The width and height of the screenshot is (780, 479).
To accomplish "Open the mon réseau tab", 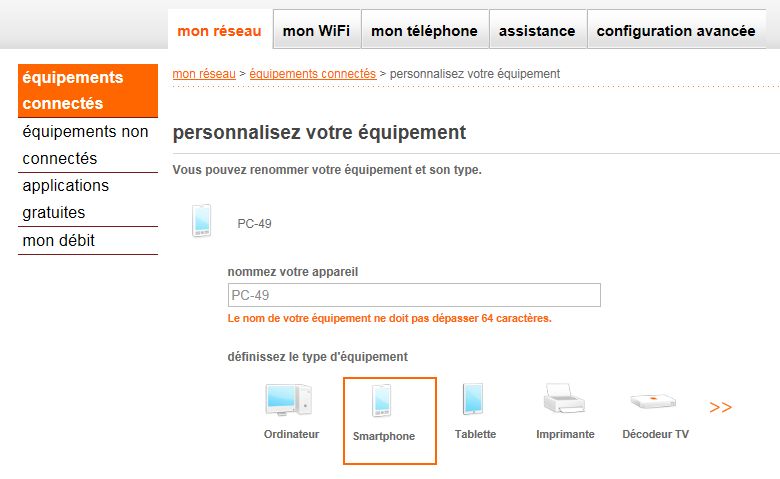I will [x=219, y=31].
